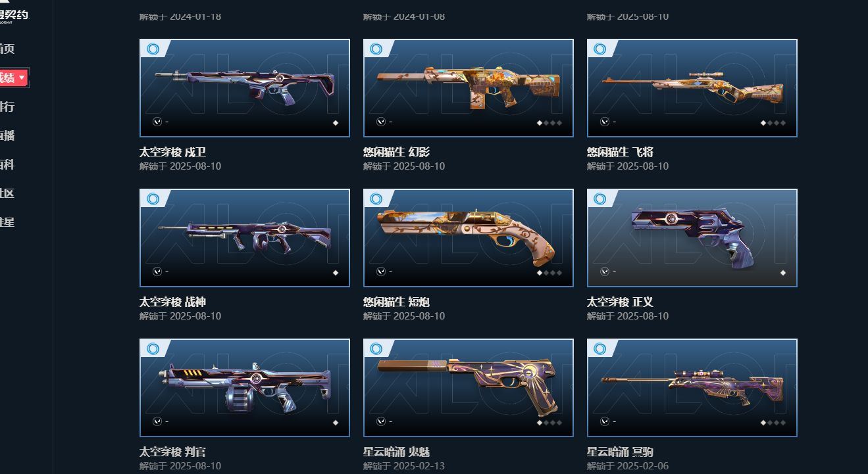Select the first level diamond on 悠闲猫生 飞将
Screen dimensions: 868x474
[763, 123]
